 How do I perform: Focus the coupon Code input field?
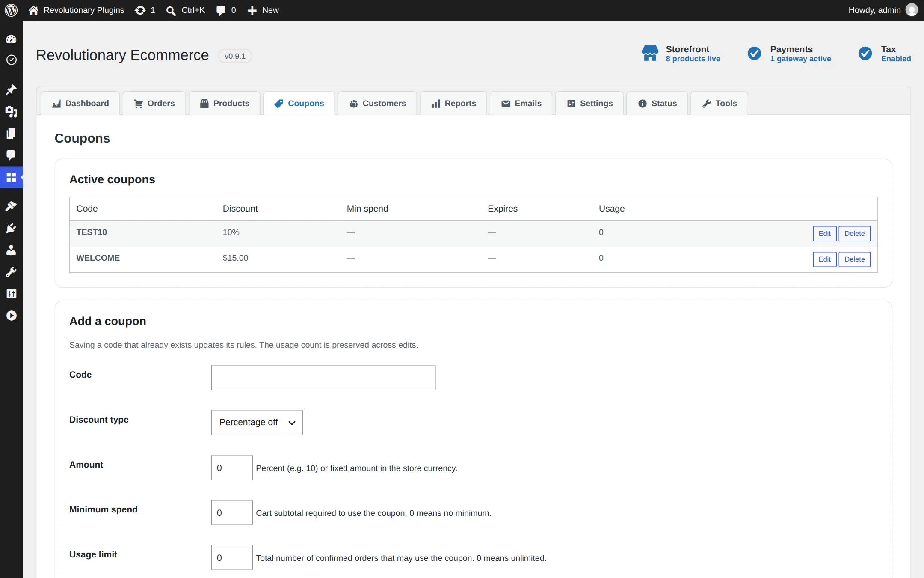coord(323,378)
